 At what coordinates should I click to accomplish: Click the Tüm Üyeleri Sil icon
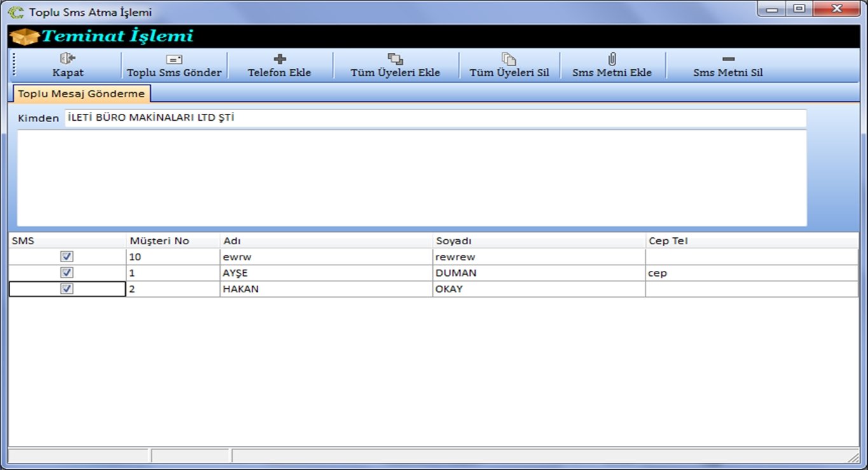[x=509, y=59]
